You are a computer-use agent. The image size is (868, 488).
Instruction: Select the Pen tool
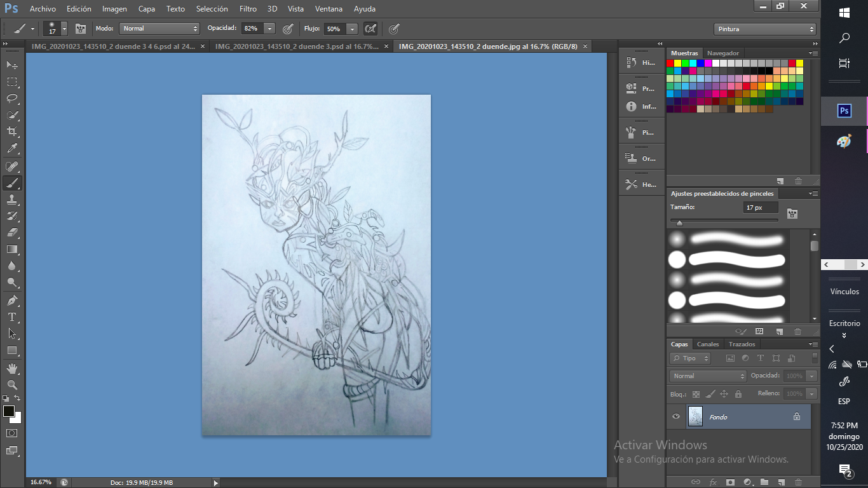[12, 301]
